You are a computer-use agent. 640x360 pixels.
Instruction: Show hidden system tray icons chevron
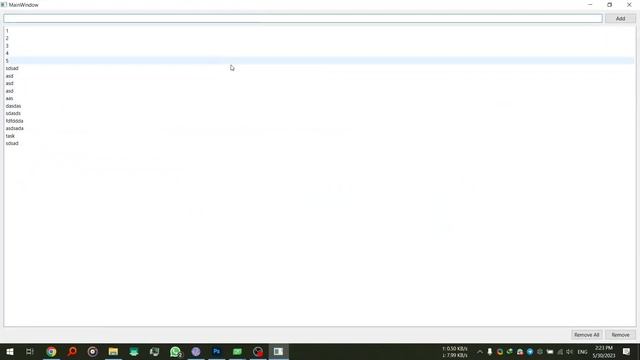(x=480, y=352)
